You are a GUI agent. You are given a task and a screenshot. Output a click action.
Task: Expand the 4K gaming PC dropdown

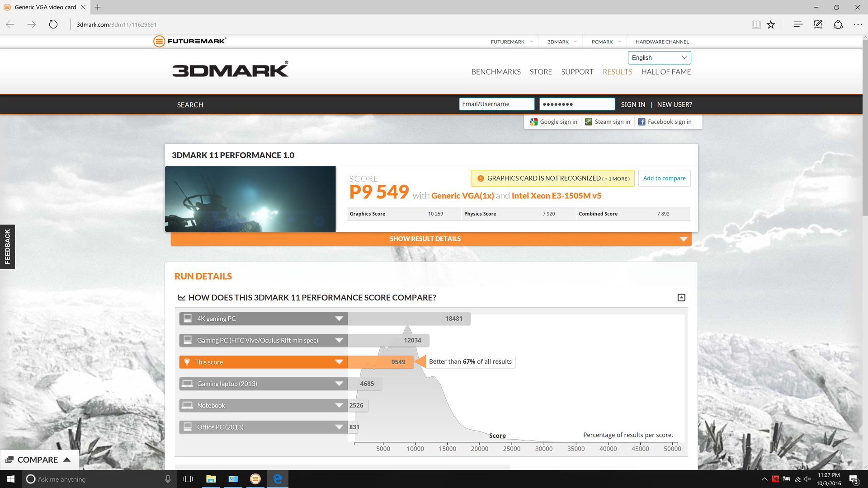point(339,319)
